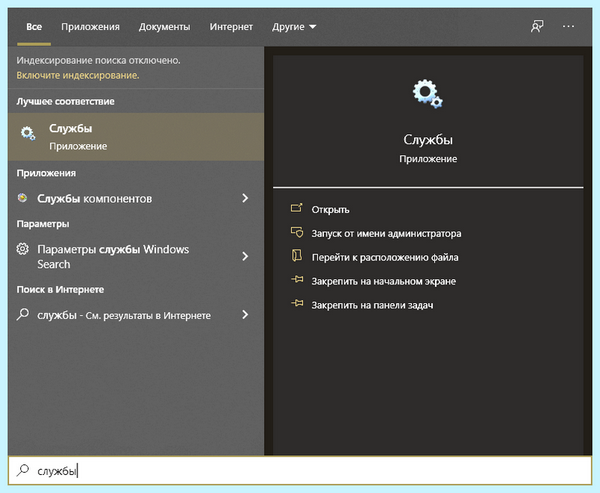The width and height of the screenshot is (600, 493).
Task: Select the Интернет tab
Action: click(231, 27)
